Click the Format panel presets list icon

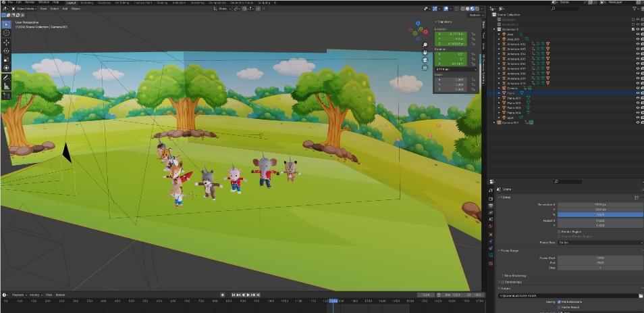(637, 197)
